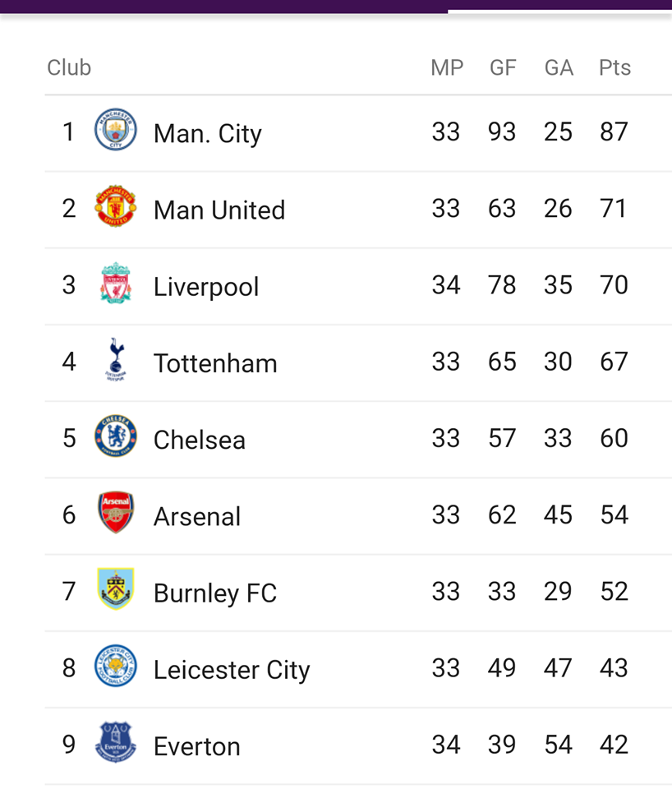
Task: Click the Everton club crest
Action: click(116, 742)
